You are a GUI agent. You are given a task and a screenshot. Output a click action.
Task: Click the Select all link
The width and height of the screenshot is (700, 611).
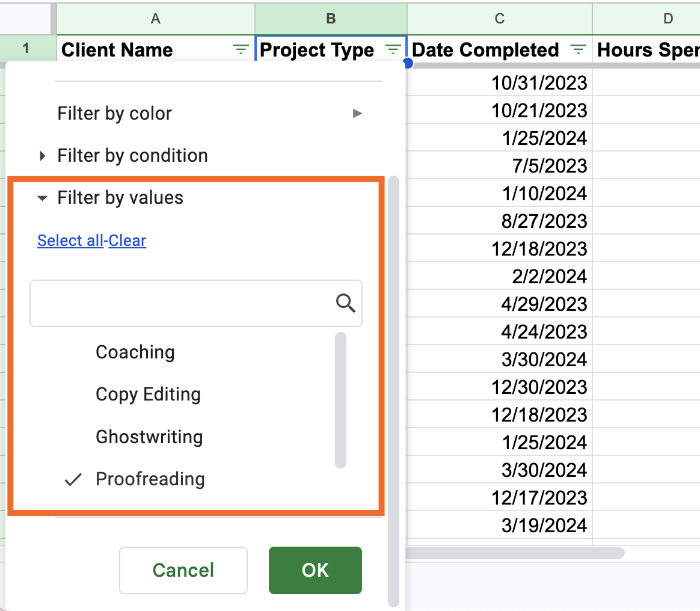click(70, 241)
